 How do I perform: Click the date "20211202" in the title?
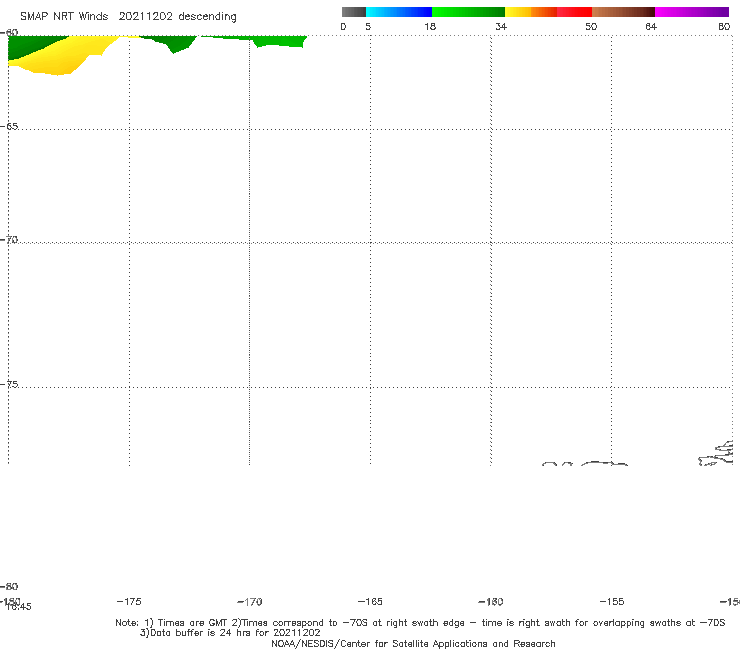coord(146,17)
